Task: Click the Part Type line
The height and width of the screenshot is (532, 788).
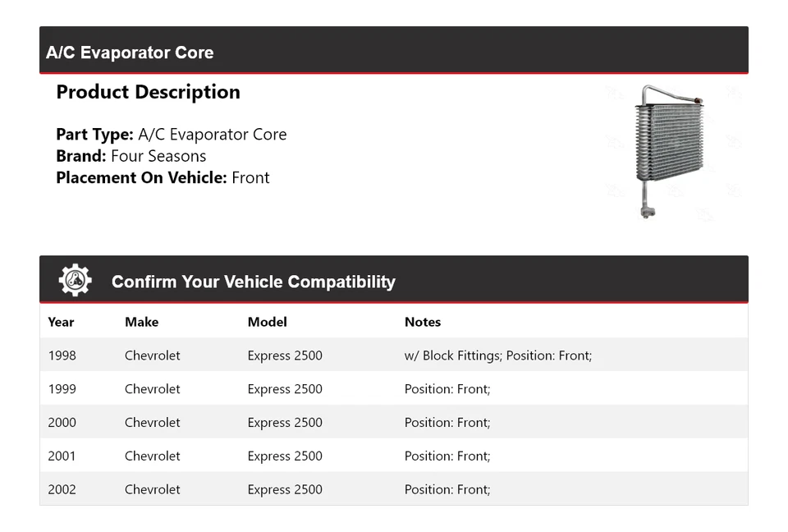Action: click(x=171, y=135)
